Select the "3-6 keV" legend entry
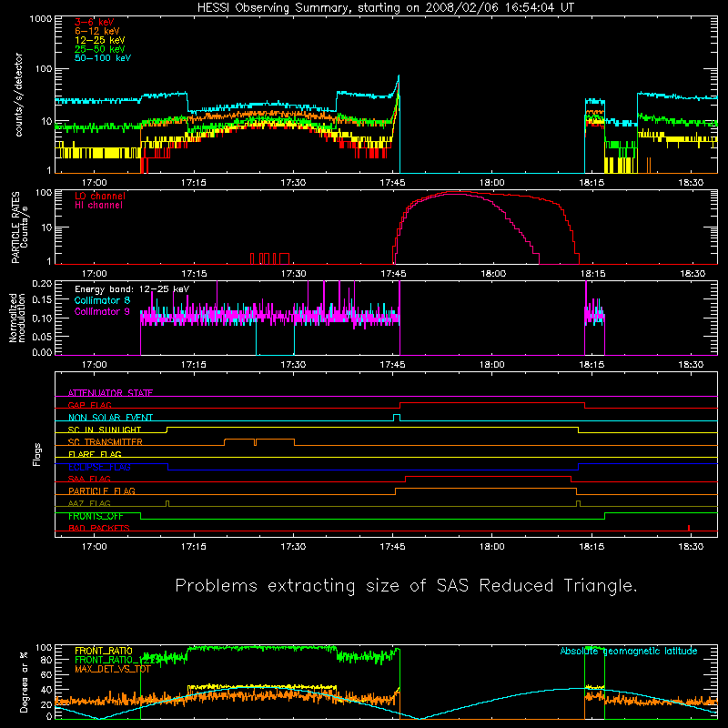 pos(95,22)
